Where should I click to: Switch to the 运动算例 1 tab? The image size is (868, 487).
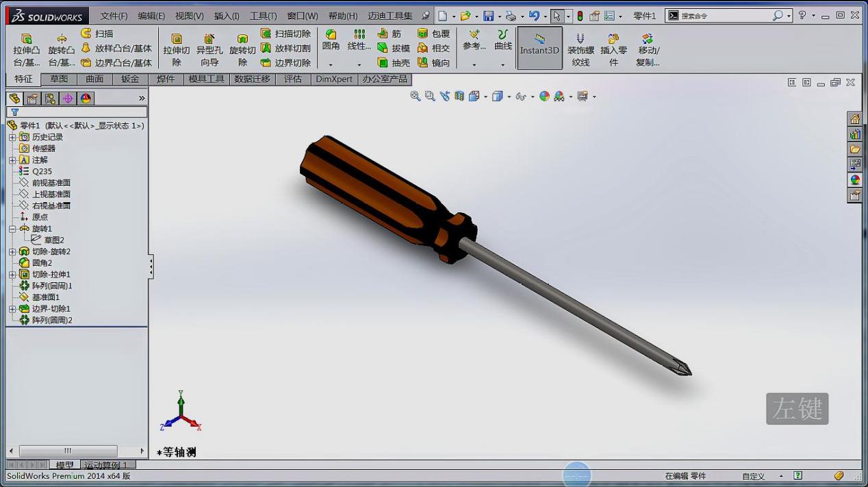pos(106,465)
